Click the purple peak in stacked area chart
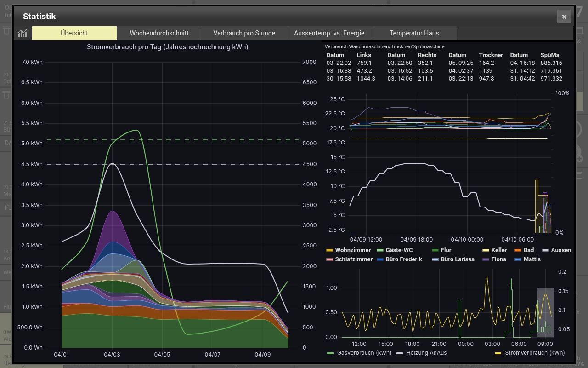Screen dimensions: 588x368 pyautogui.click(x=113, y=212)
